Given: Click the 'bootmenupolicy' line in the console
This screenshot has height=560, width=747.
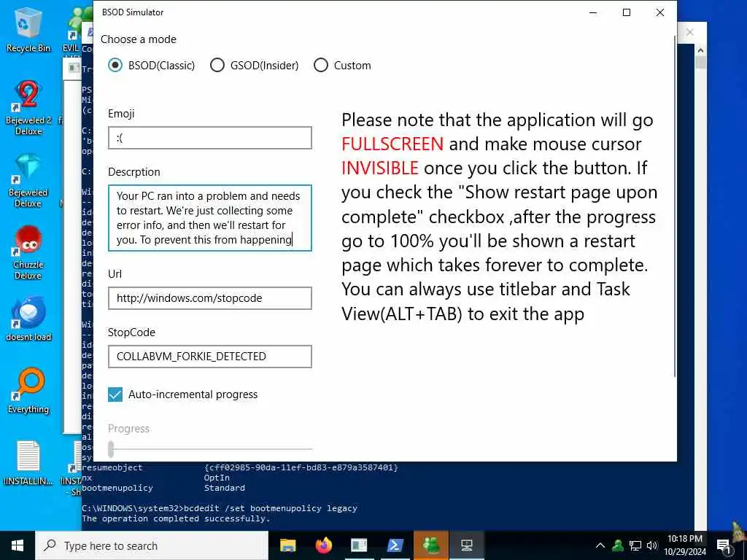Looking at the screenshot, I should [x=163, y=488].
